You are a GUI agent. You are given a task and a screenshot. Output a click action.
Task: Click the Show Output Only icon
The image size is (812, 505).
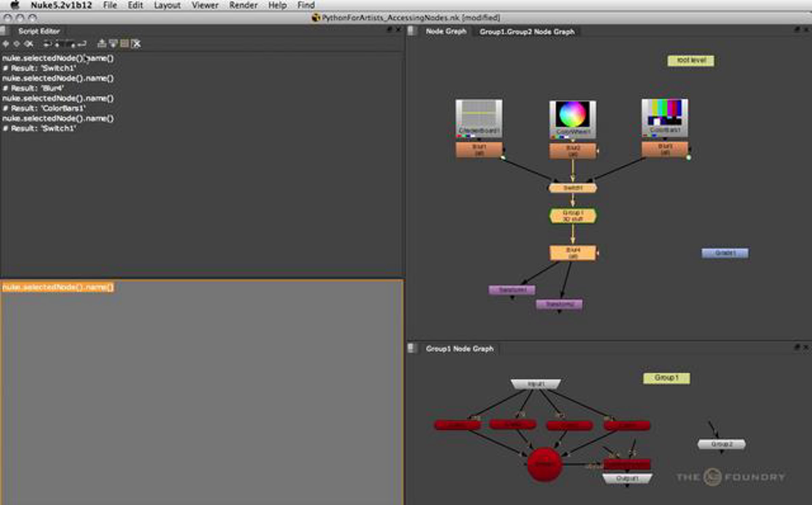[113, 44]
